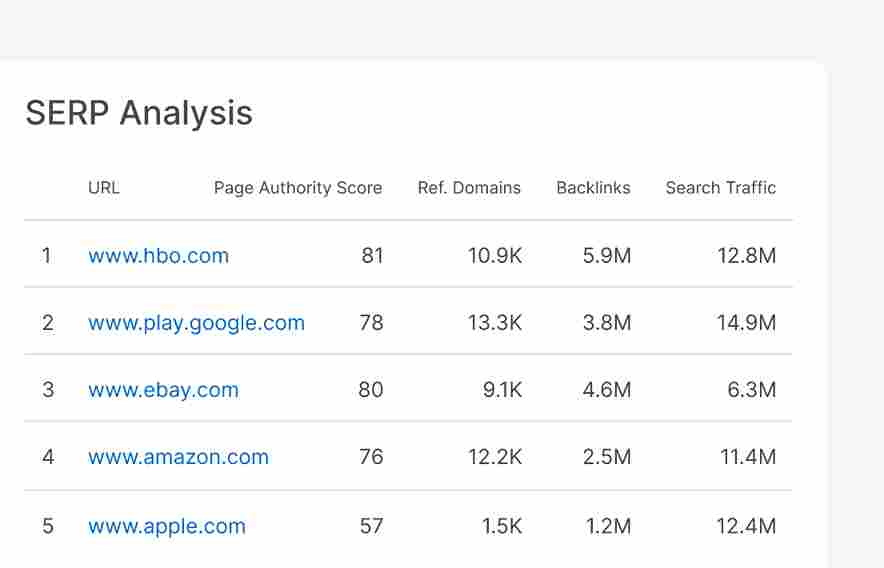Open the www.ebay.com link

(163, 390)
